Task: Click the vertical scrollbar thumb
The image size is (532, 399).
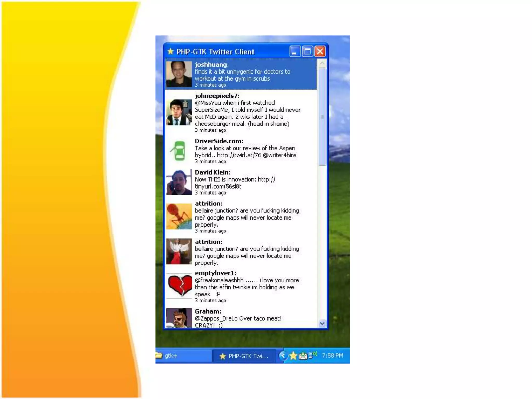Action: 322,117
